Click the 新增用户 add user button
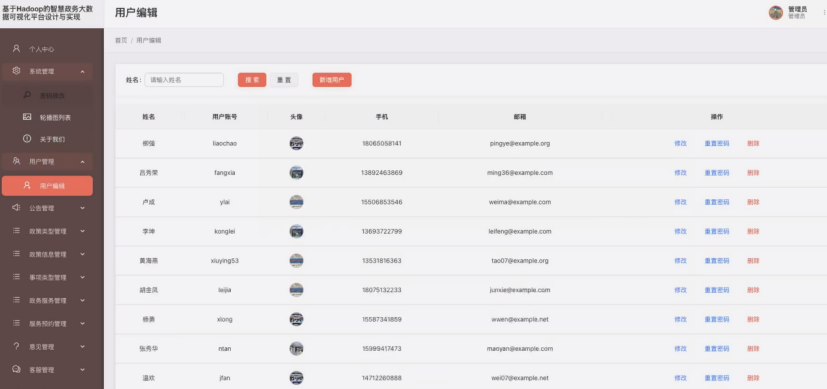This screenshot has width=827, height=389. [332, 80]
